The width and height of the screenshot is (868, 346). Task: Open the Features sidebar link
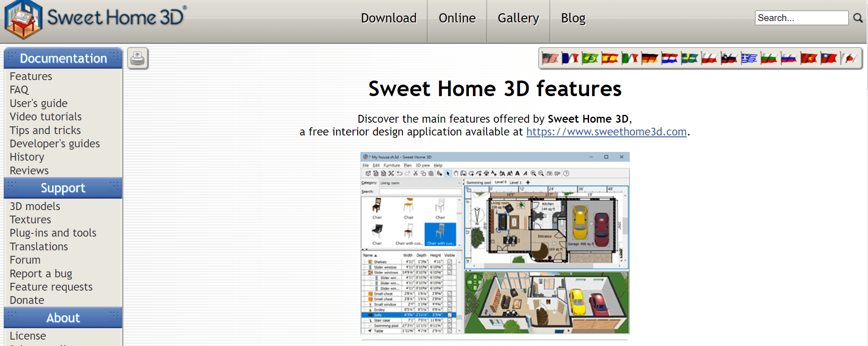(x=31, y=76)
